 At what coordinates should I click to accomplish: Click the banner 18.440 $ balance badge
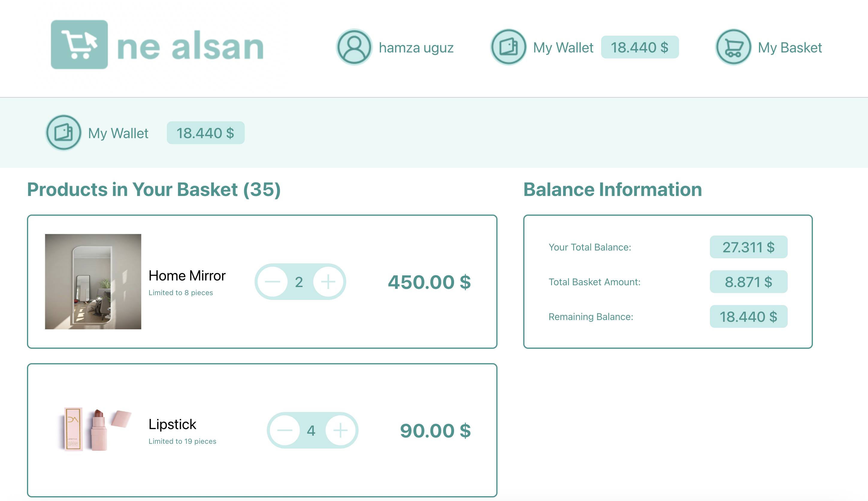coord(205,133)
